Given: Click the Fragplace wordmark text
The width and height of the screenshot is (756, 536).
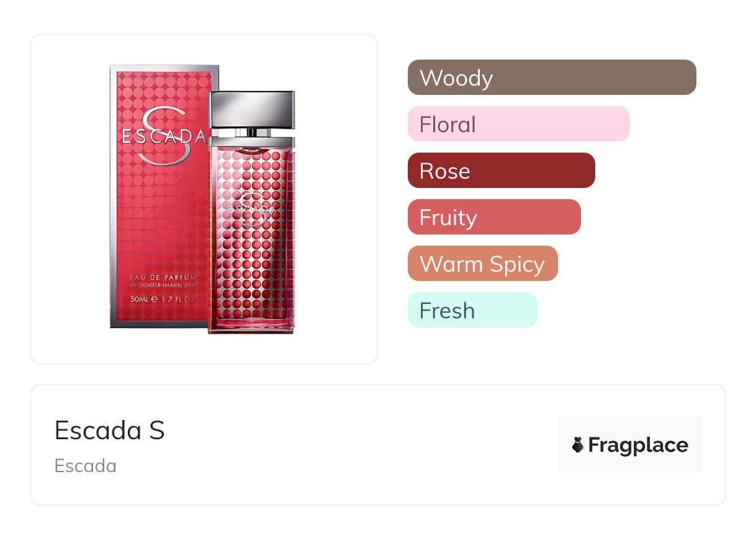Looking at the screenshot, I should point(638,445).
